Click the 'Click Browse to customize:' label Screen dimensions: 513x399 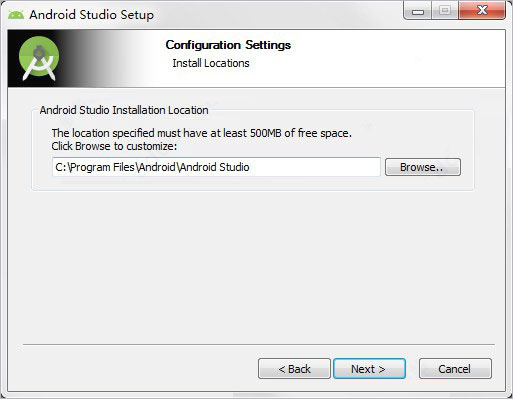pos(114,146)
